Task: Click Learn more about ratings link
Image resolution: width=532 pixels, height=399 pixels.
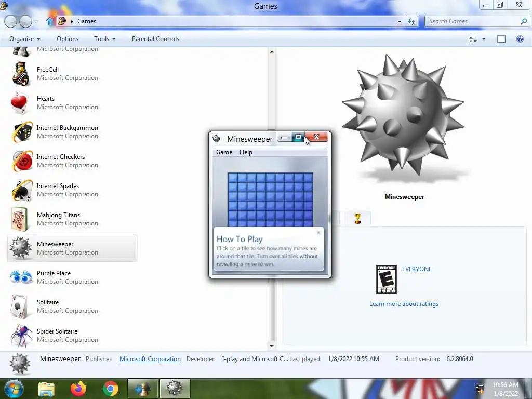Action: tap(404, 304)
